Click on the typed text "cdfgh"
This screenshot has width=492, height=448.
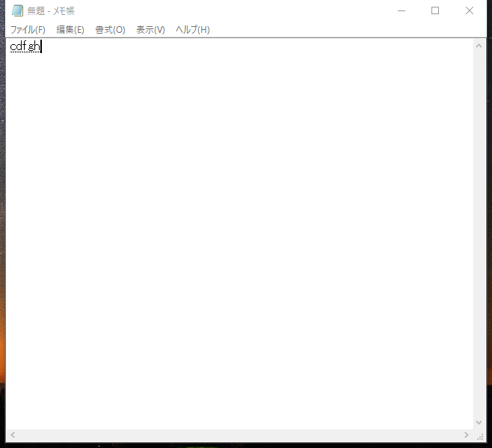point(25,46)
